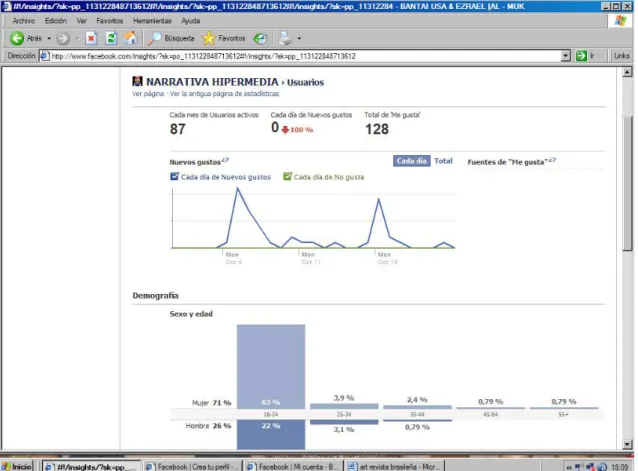Open the Ver menu

81,21
